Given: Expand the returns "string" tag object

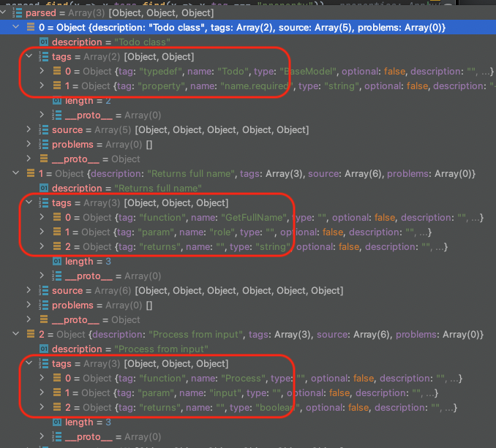Looking at the screenshot, I should click(x=42, y=246).
